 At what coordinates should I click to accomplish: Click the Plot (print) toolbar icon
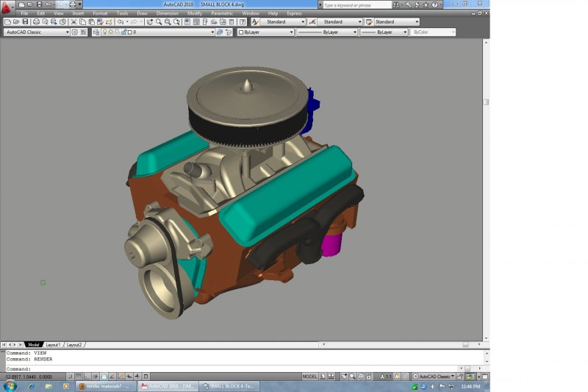(36, 22)
